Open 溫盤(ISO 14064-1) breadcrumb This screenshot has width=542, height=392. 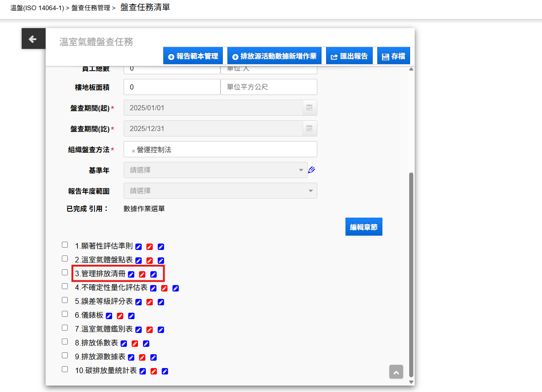click(x=37, y=8)
